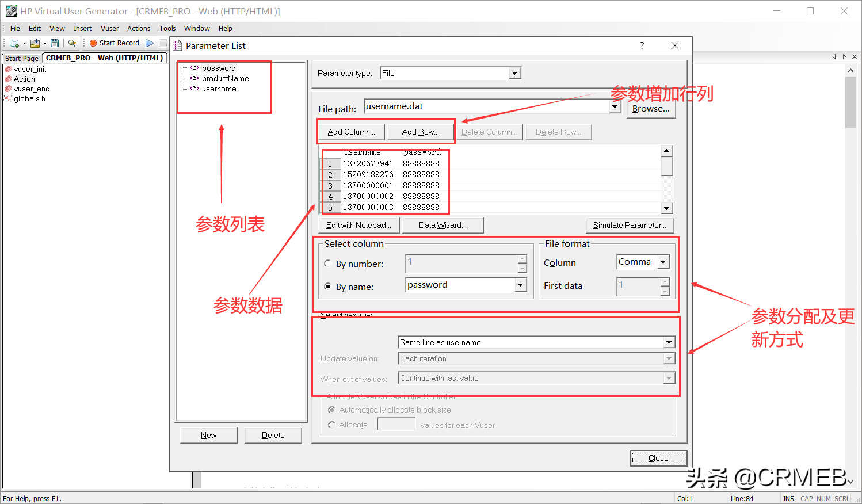Open the View menu

click(57, 28)
